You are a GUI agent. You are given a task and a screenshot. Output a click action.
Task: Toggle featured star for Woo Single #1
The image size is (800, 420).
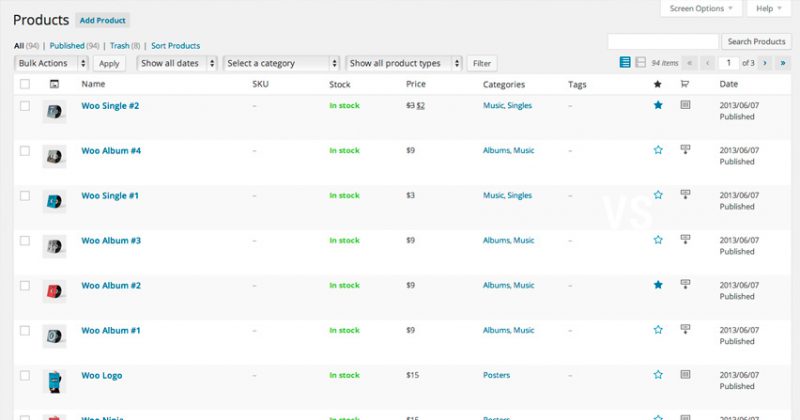click(658, 195)
